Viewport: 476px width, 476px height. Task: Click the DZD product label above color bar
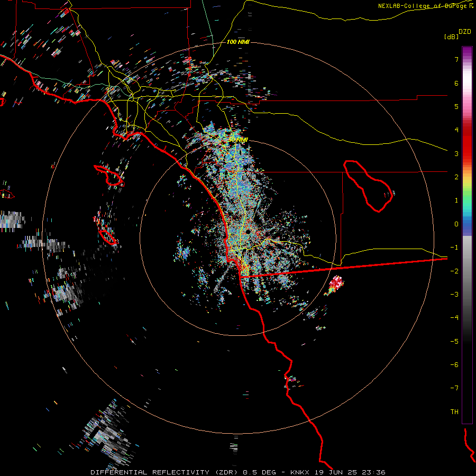(465, 32)
